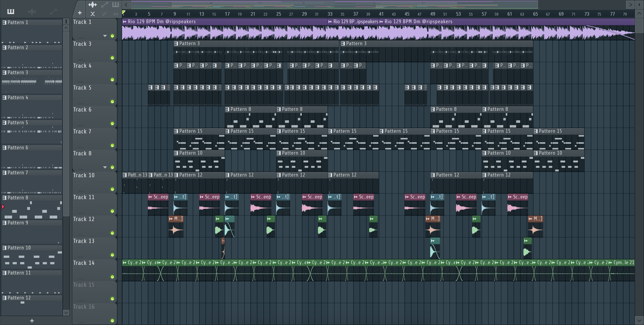The height and width of the screenshot is (325, 644).
Task: Toggle mute LED on Track 14
Action: click(x=112, y=277)
